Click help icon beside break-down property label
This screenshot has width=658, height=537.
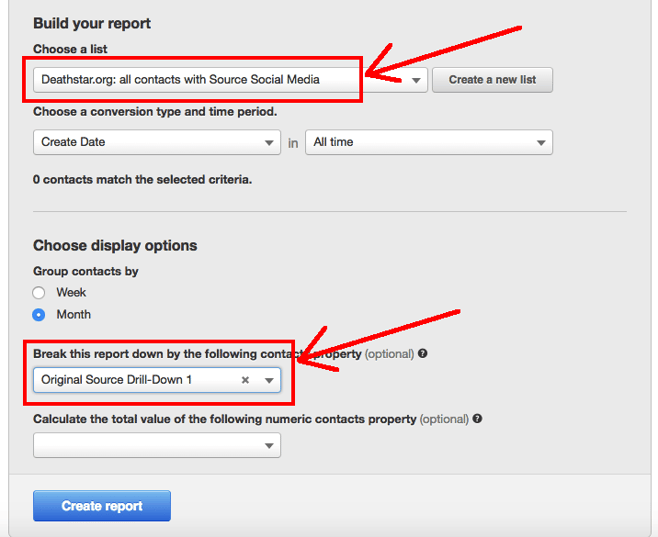(423, 354)
